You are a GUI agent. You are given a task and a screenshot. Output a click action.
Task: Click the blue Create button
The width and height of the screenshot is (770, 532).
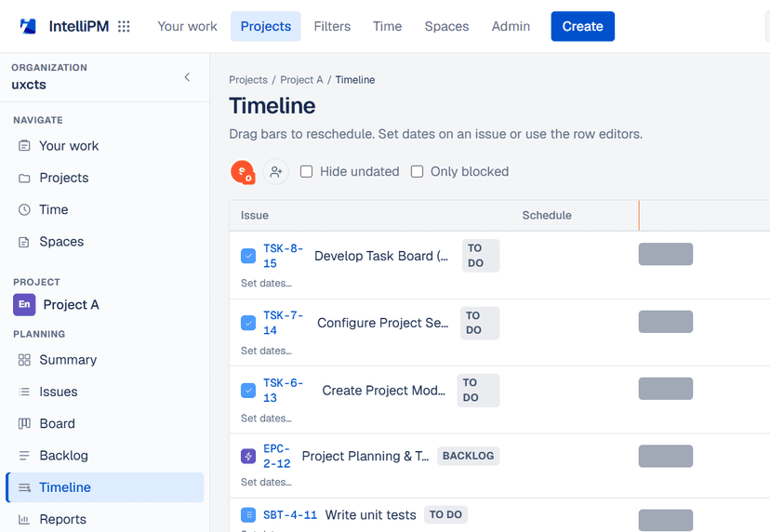[x=582, y=27]
